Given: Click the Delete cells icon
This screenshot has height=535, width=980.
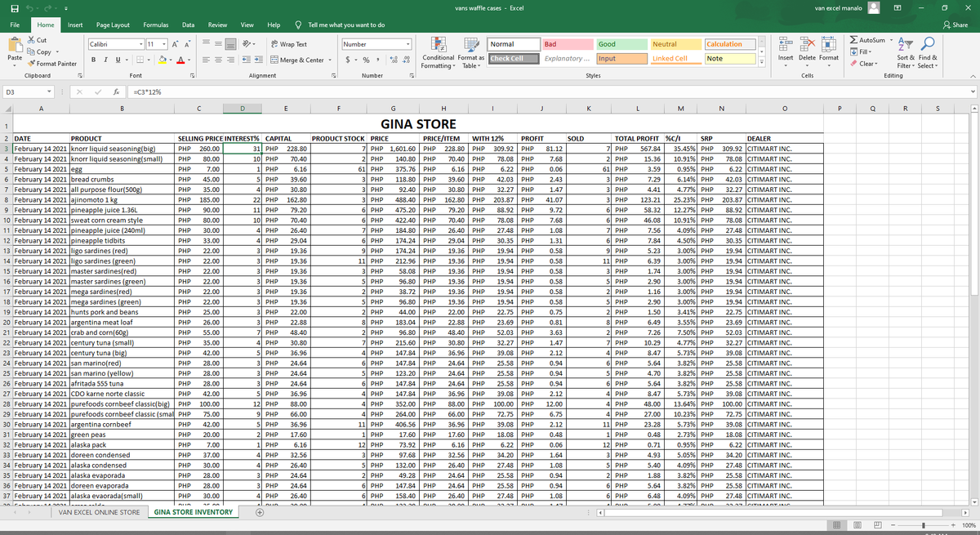Looking at the screenshot, I should coord(806,44).
